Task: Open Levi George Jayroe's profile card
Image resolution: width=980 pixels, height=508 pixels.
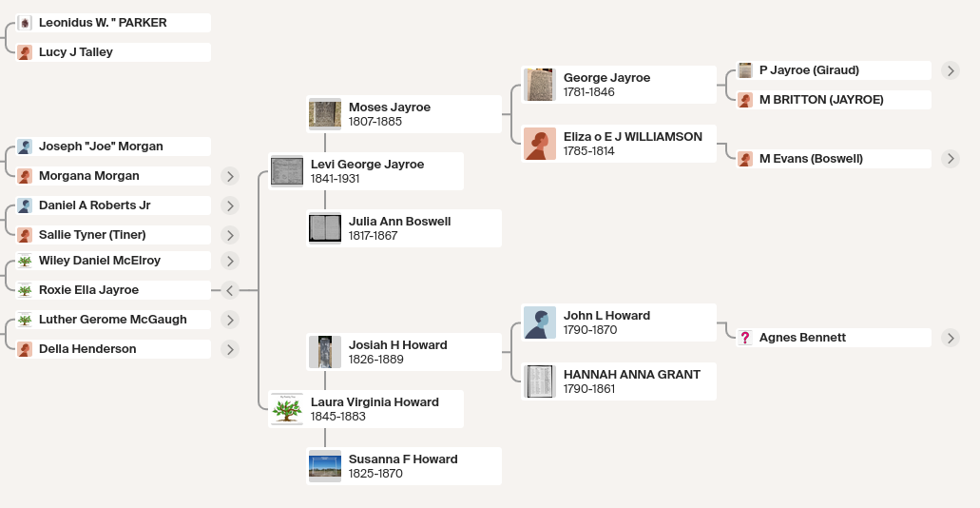Action: pos(366,171)
